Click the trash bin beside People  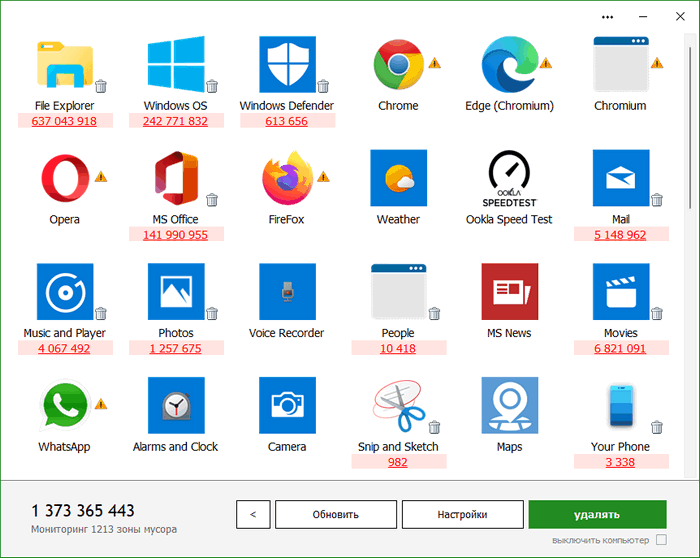pyautogui.click(x=434, y=313)
